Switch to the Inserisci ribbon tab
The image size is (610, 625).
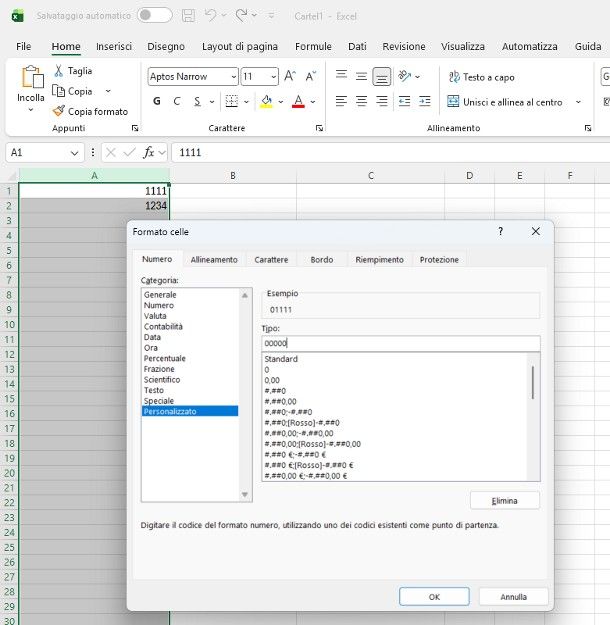tap(114, 47)
